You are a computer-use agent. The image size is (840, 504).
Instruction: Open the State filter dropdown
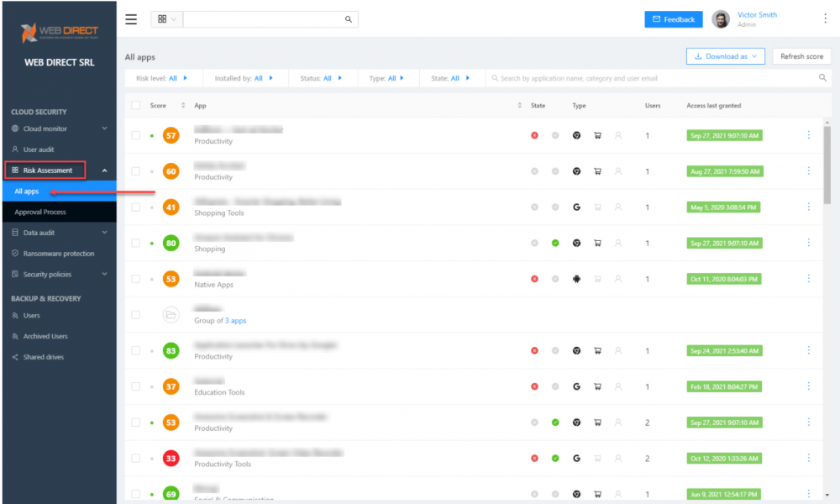(450, 78)
